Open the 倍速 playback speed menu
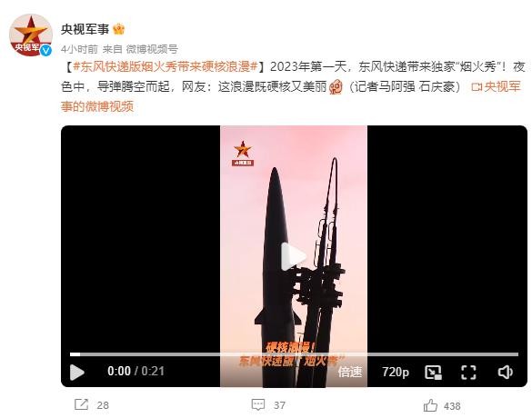532x418 pixels. coord(350,372)
